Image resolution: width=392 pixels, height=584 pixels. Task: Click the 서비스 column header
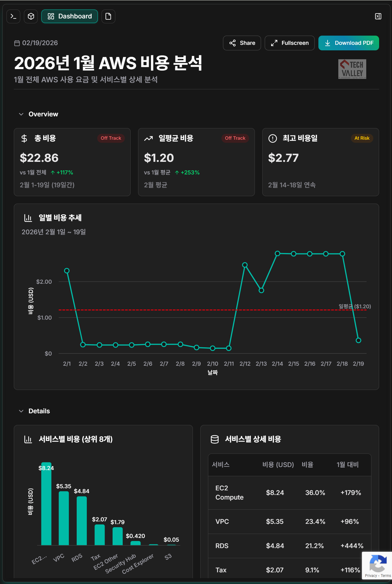pyautogui.click(x=221, y=465)
